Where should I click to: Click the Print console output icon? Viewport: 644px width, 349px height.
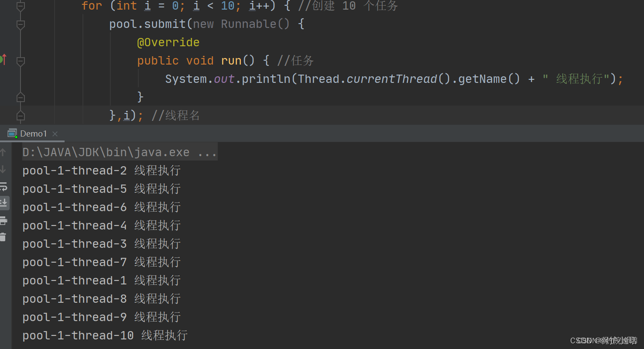[3, 221]
